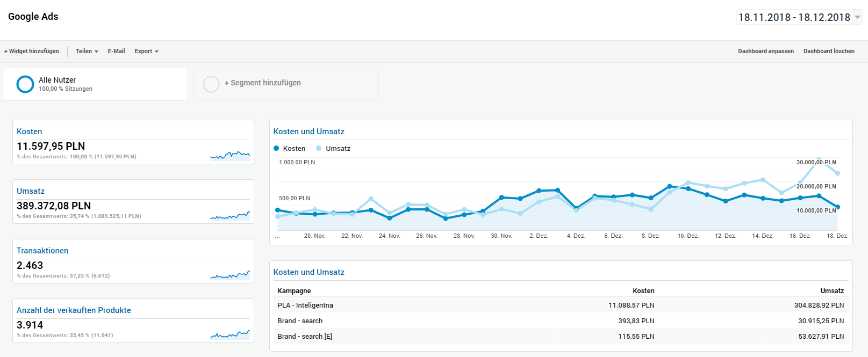Open the Kosten und Umsatz chart title

tap(309, 132)
